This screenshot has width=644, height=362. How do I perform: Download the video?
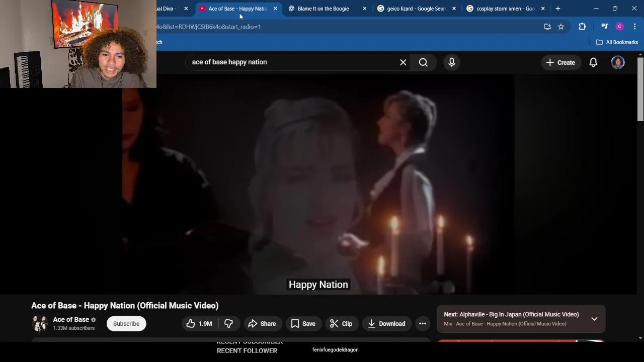tap(386, 324)
